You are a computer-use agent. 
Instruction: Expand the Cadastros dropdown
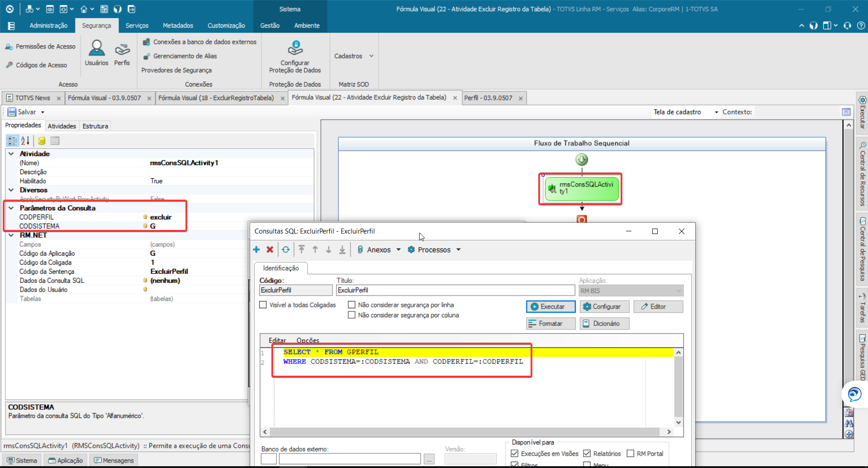[371, 56]
